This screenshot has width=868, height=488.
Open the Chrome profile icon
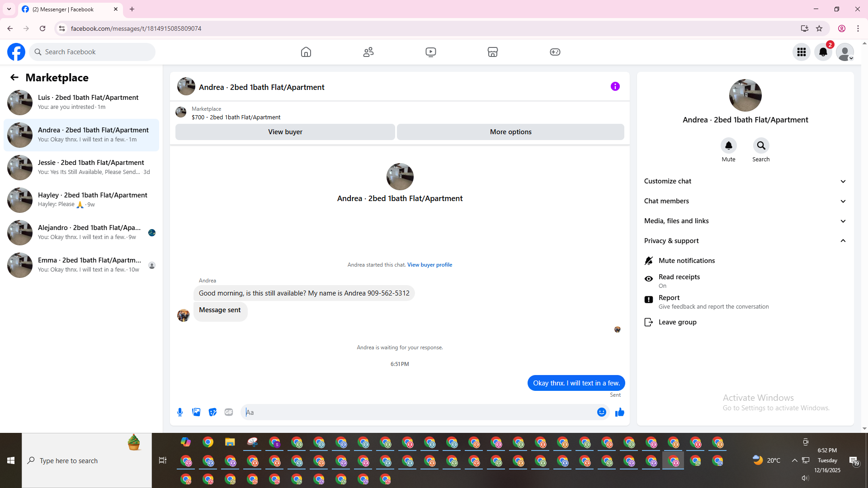pos(842,28)
